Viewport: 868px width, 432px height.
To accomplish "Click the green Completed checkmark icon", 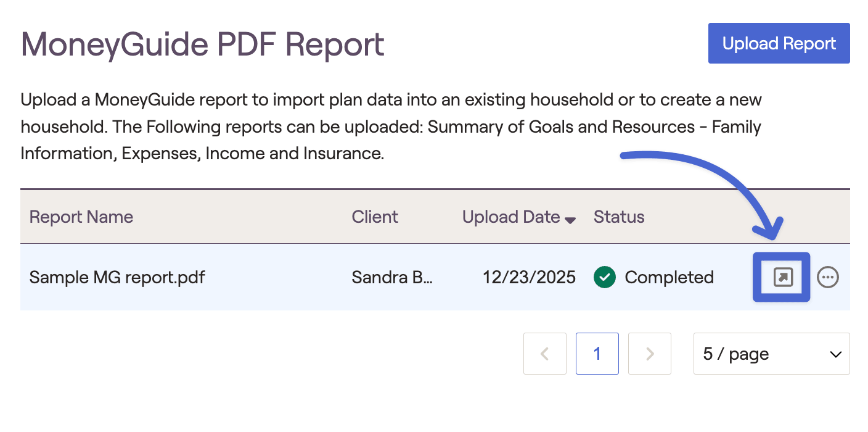I will click(x=605, y=278).
